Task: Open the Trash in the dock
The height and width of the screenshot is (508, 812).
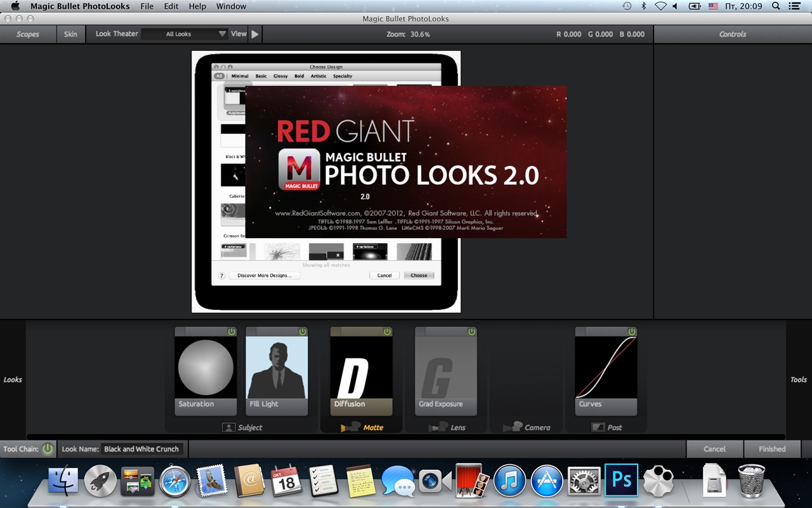Action: point(752,482)
